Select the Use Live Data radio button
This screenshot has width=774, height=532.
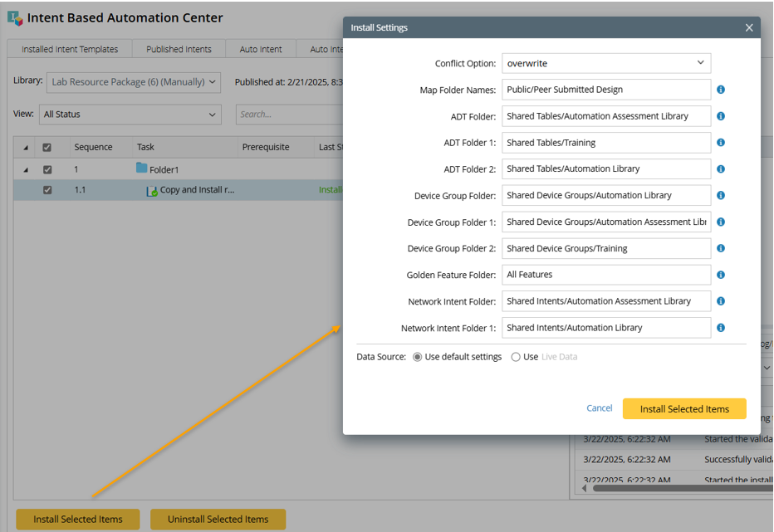pos(516,357)
